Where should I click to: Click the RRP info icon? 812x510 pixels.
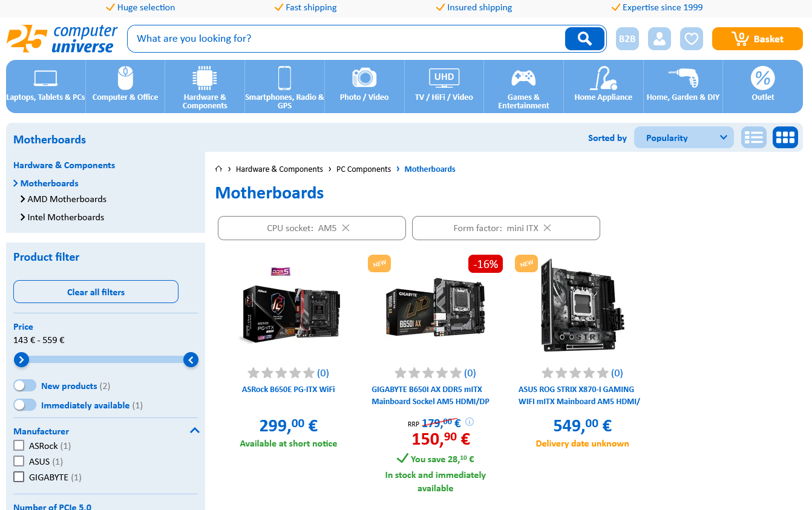point(470,422)
